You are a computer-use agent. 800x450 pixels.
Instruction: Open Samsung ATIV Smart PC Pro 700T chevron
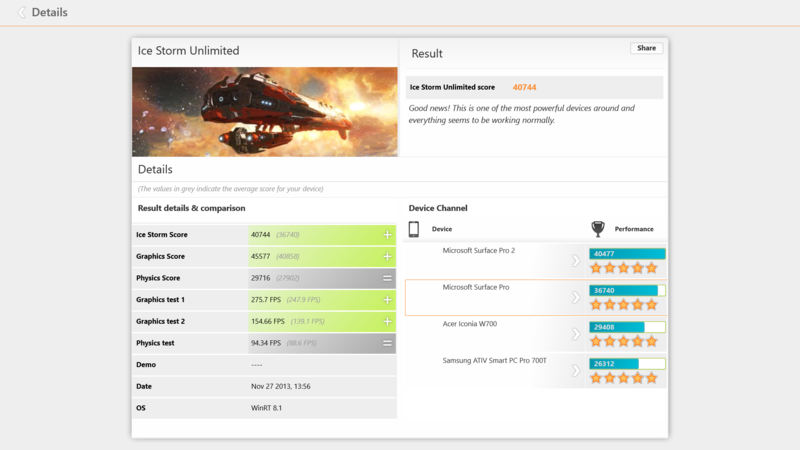[x=576, y=371]
